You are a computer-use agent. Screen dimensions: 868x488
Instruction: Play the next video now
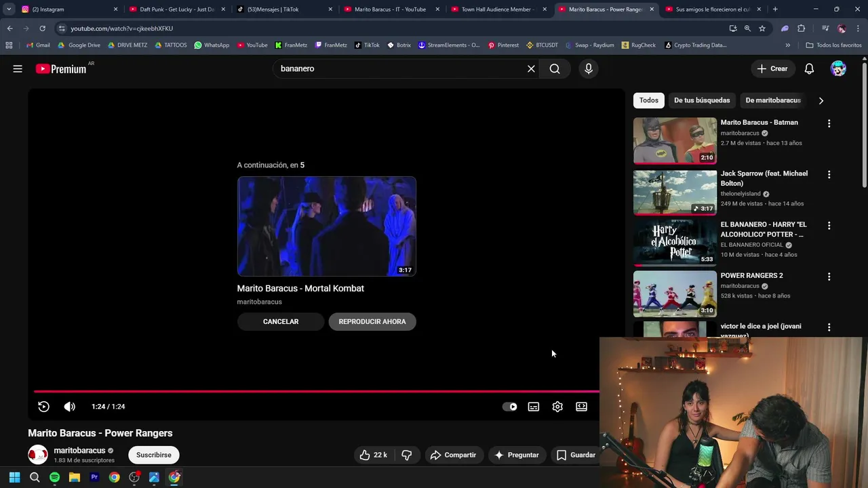pos(372,321)
